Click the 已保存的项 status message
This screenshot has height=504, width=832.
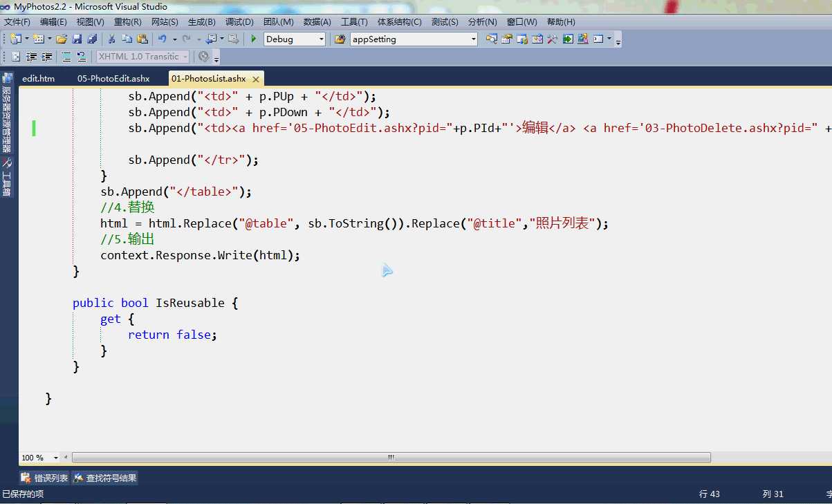[x=23, y=494]
